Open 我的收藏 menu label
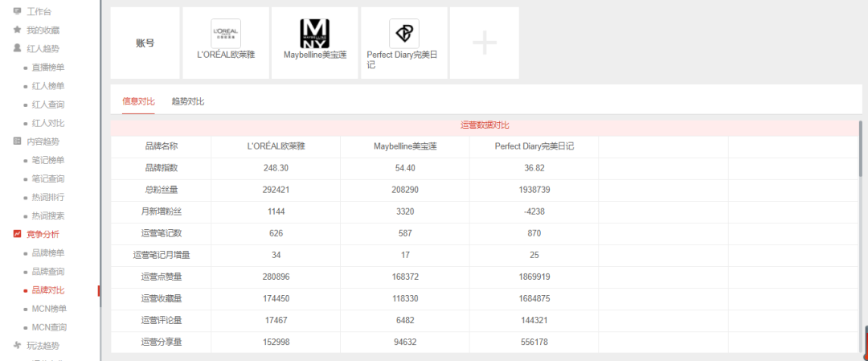Viewport: 868px width, 361px height. pos(43,30)
